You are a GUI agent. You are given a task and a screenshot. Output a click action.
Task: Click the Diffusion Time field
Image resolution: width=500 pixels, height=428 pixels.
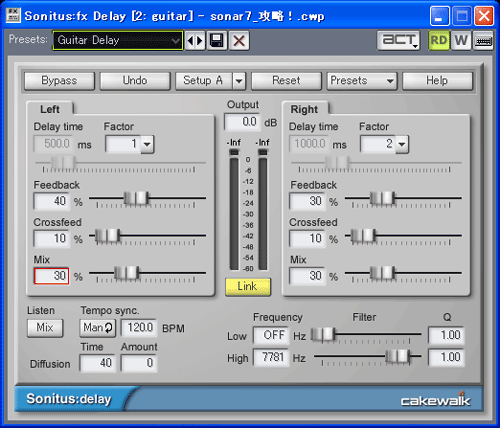98,363
